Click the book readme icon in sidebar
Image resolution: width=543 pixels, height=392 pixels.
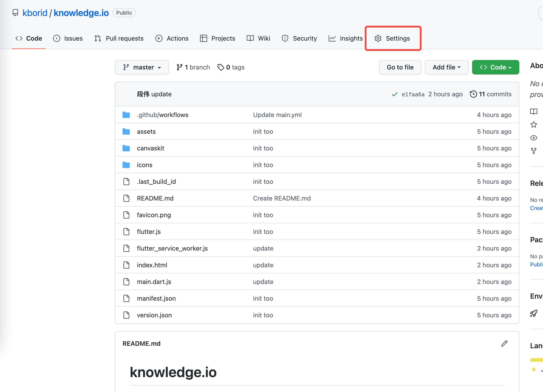click(534, 111)
